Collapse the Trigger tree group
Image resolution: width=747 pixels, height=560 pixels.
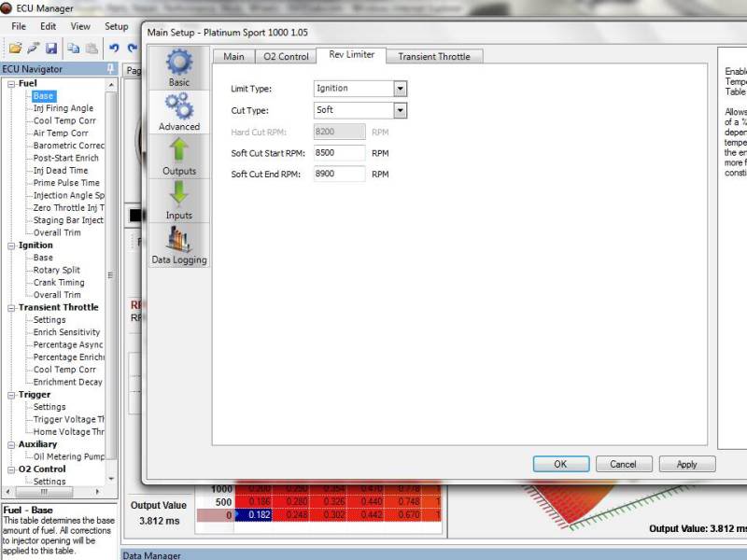coord(11,395)
